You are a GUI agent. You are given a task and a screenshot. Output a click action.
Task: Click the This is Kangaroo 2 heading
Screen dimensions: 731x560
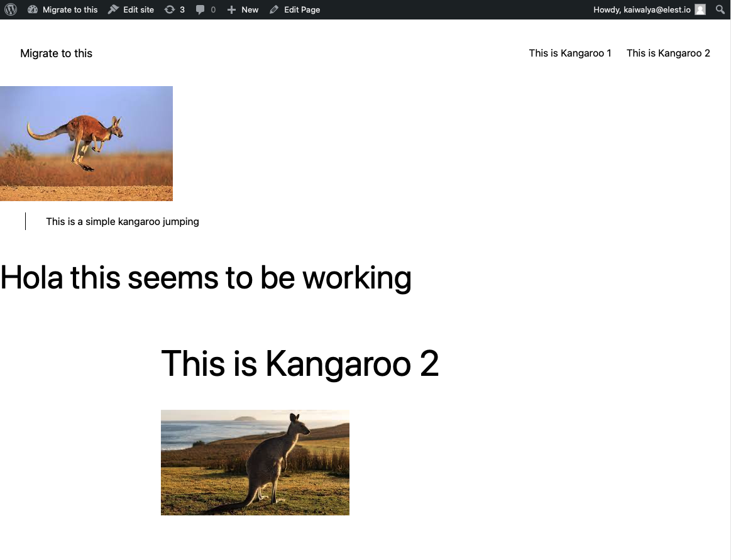click(300, 365)
